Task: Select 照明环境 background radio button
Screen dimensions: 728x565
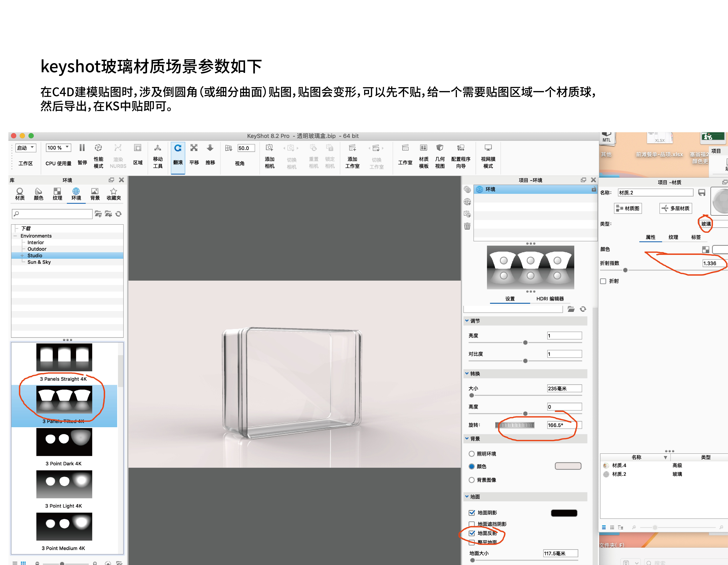Action: click(x=472, y=454)
